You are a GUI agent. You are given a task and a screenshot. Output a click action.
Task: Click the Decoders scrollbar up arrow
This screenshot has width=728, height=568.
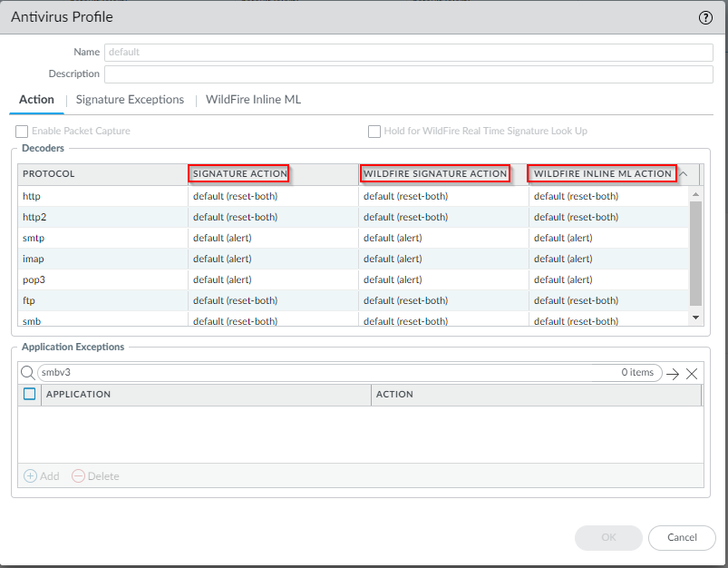695,194
